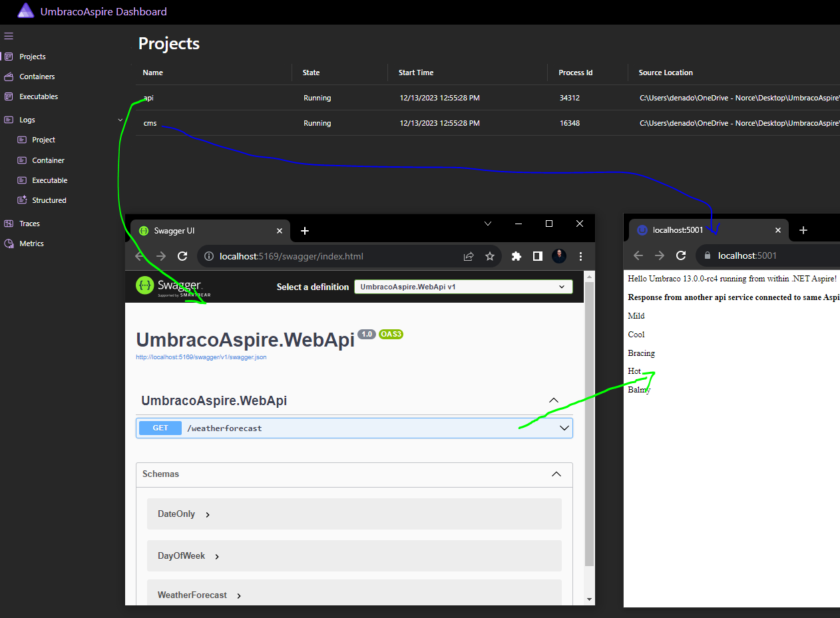Image resolution: width=840 pixels, height=618 pixels.
Task: Select the api project row name
Action: pos(148,98)
